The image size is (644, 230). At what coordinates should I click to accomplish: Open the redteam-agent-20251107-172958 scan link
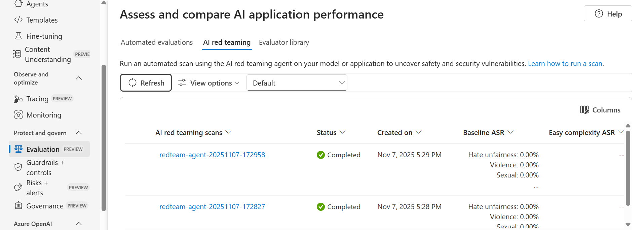click(x=212, y=155)
